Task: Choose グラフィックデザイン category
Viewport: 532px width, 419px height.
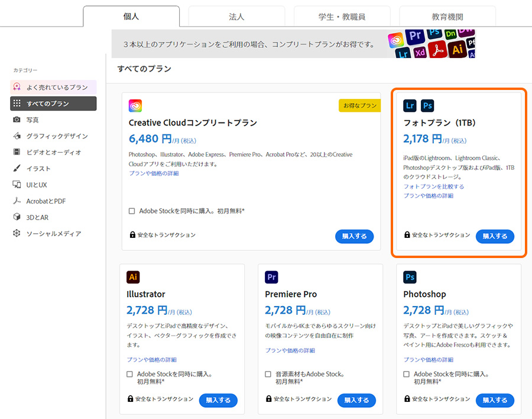Action: tap(53, 136)
